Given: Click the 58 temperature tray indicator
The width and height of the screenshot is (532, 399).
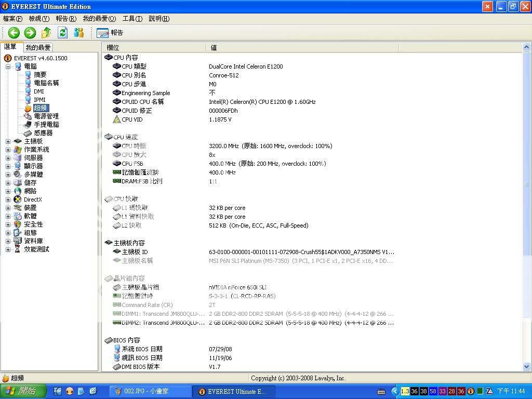Looking at the screenshot, I should (x=433, y=391).
